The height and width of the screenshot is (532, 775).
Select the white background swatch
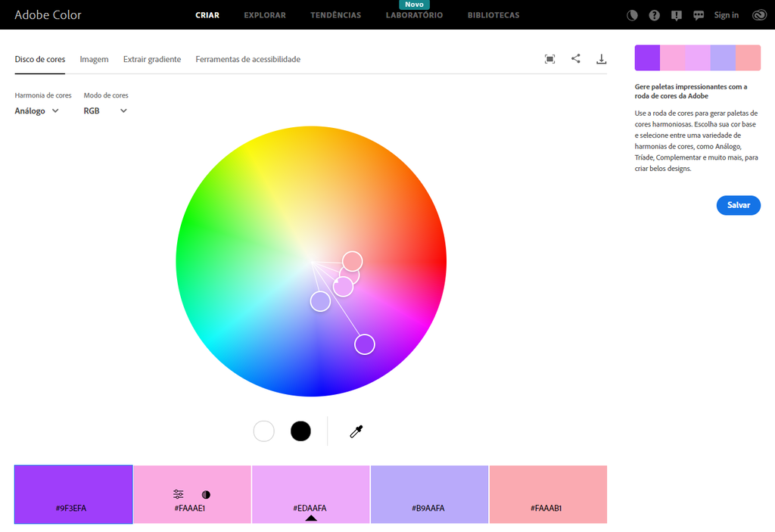coord(263,431)
